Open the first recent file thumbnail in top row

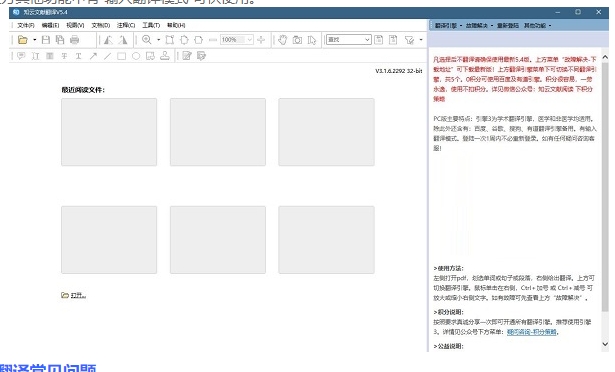(109, 132)
